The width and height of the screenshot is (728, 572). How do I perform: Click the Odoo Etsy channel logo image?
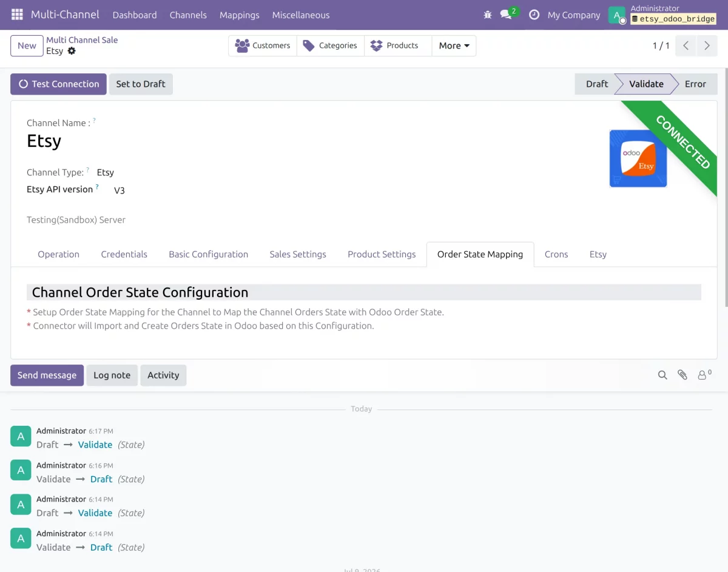coord(638,158)
